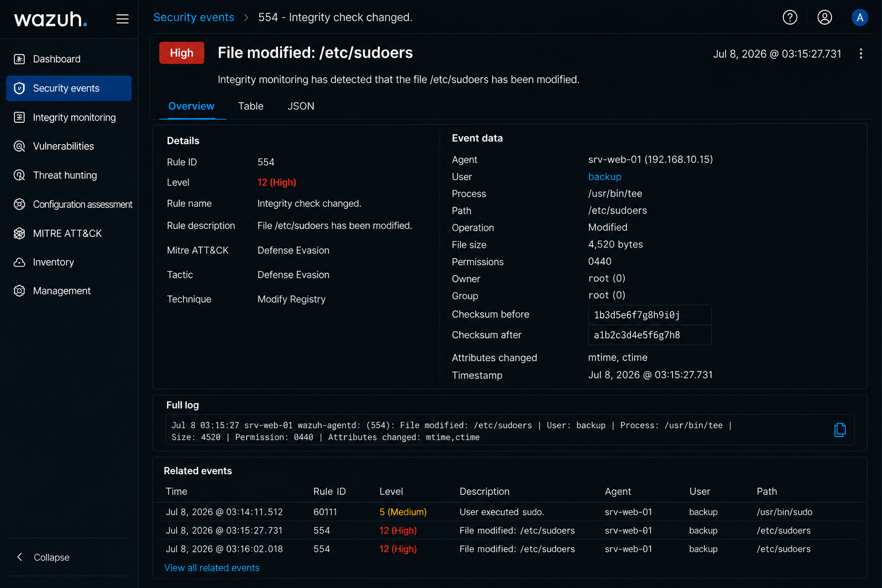Select the related event at 03:14:11.512

click(509, 512)
